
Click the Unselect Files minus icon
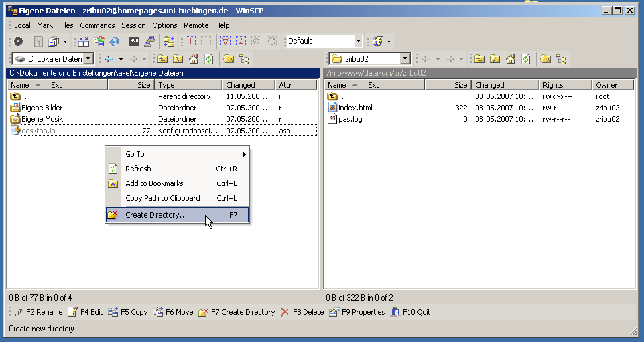coord(206,41)
